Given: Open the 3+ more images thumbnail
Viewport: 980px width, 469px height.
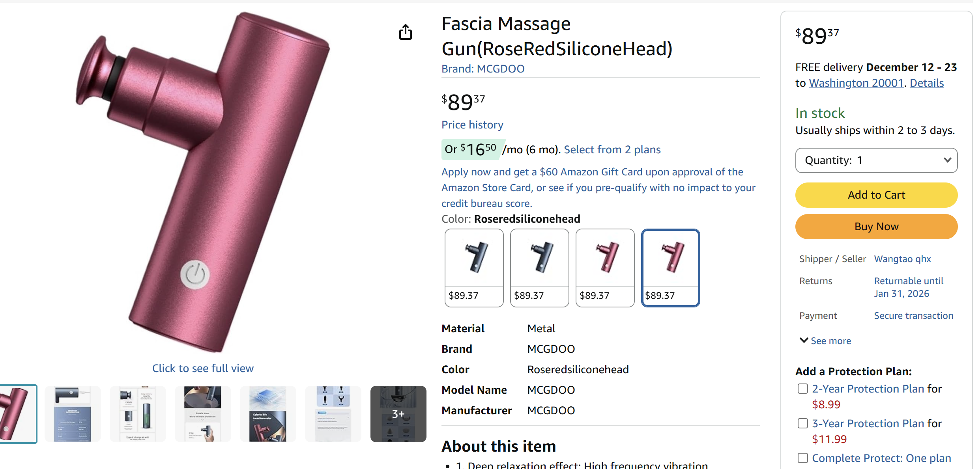Looking at the screenshot, I should (398, 414).
